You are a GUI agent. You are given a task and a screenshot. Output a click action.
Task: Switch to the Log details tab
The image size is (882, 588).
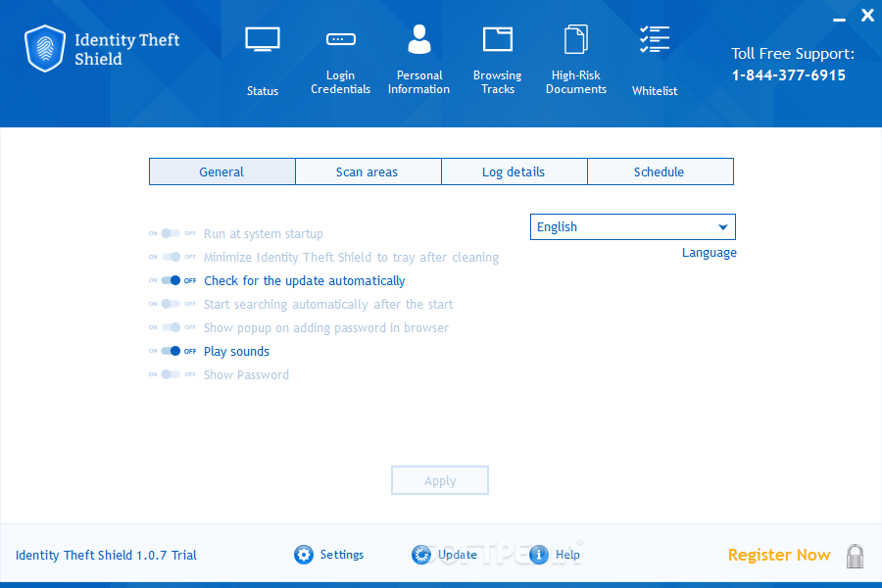click(x=514, y=171)
